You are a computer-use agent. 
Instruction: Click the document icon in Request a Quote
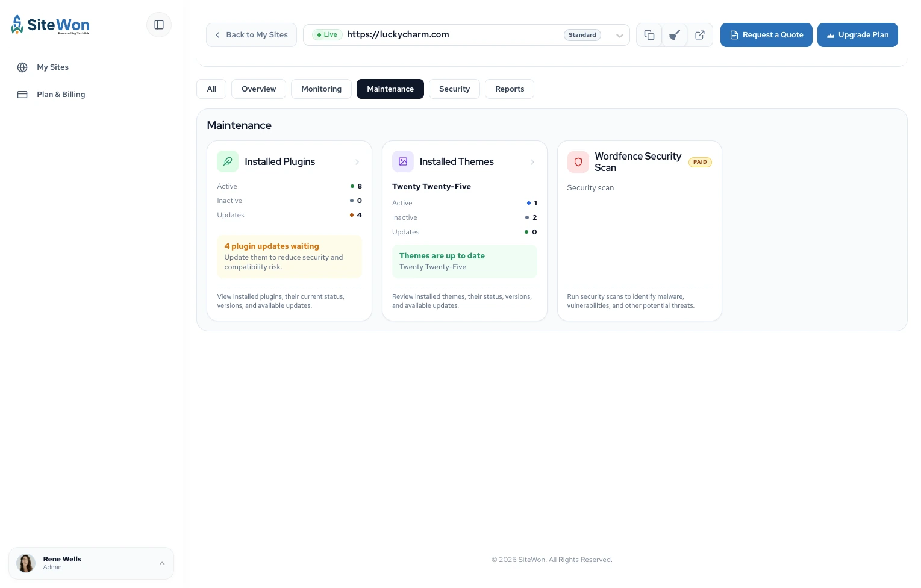tap(734, 35)
